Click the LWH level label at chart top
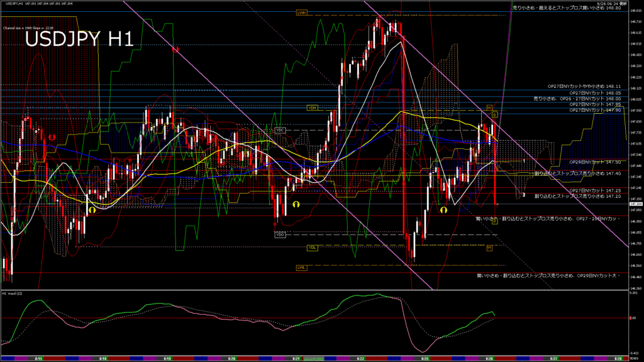 tap(302, 13)
